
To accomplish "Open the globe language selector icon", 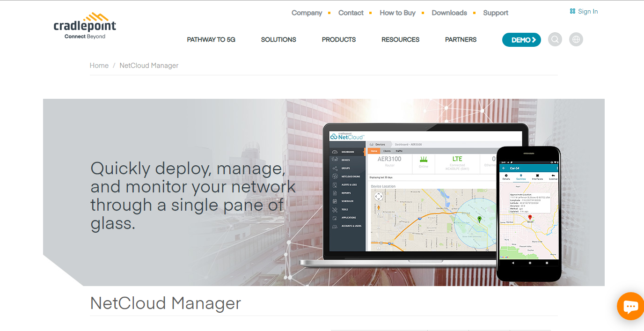I will coord(576,40).
